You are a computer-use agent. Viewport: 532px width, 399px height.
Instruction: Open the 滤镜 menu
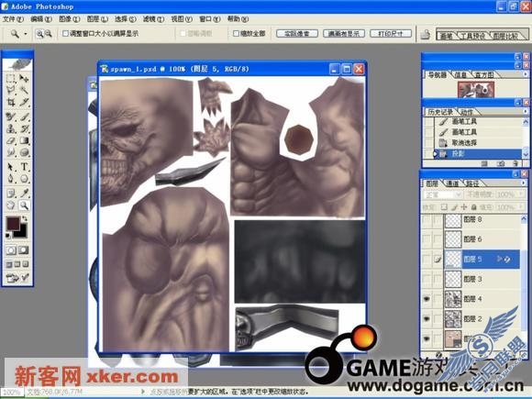point(154,19)
